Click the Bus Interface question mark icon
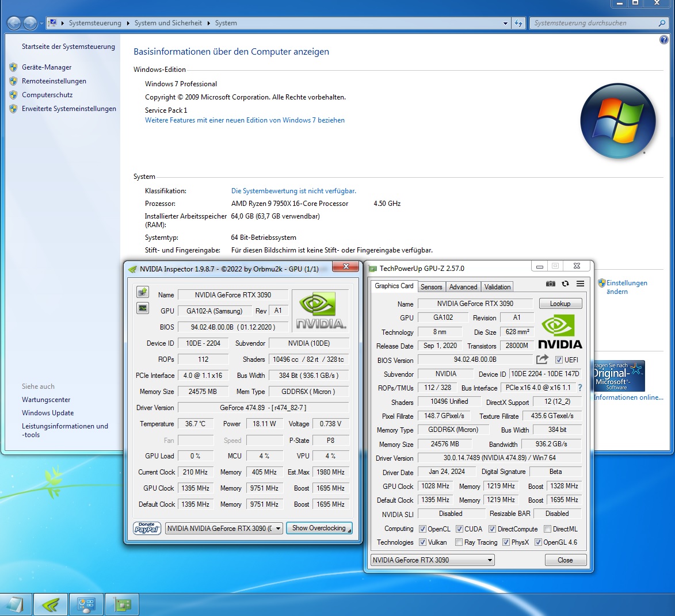 click(580, 388)
